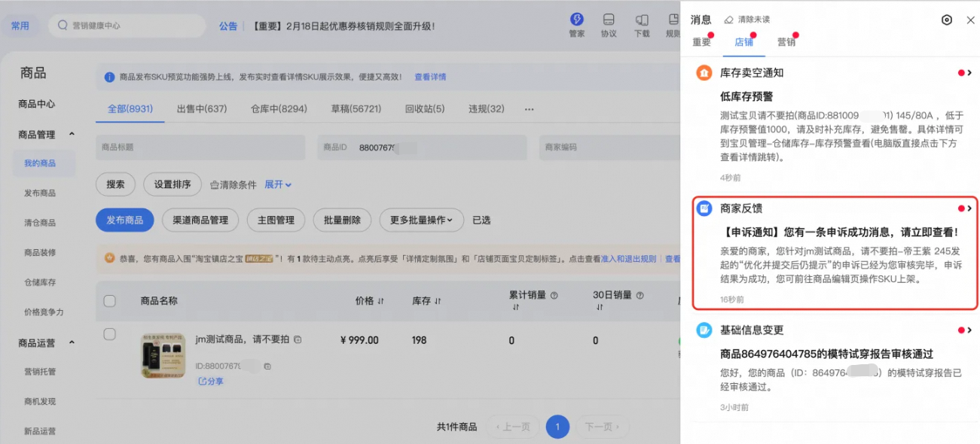Switch to the 重要 message tab
This screenshot has width=980, height=444.
click(x=701, y=42)
